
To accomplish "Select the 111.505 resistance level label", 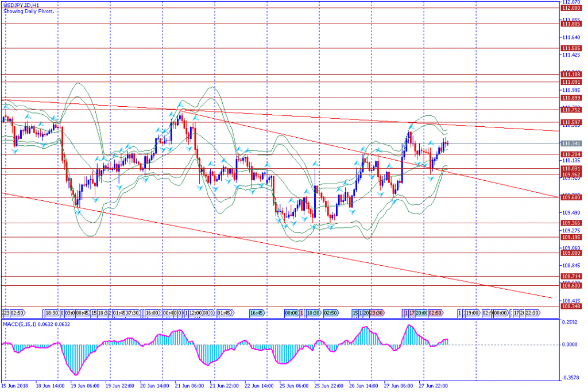I will pos(571,48).
